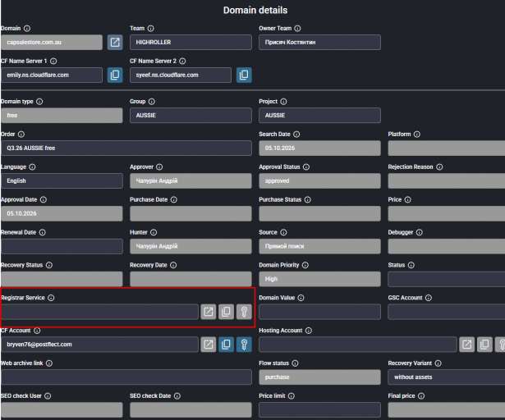Open the Registrar Service external link icon
Viewport: 505px width, 420px height.
click(209, 312)
